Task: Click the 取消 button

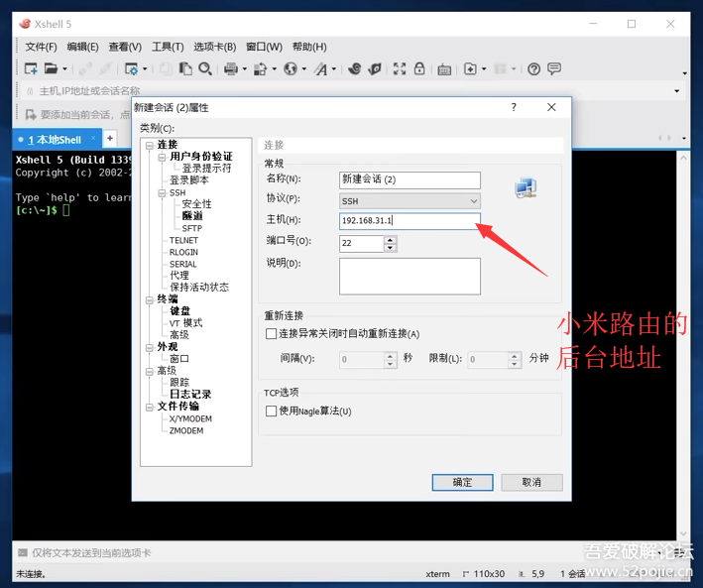Action: click(x=531, y=482)
